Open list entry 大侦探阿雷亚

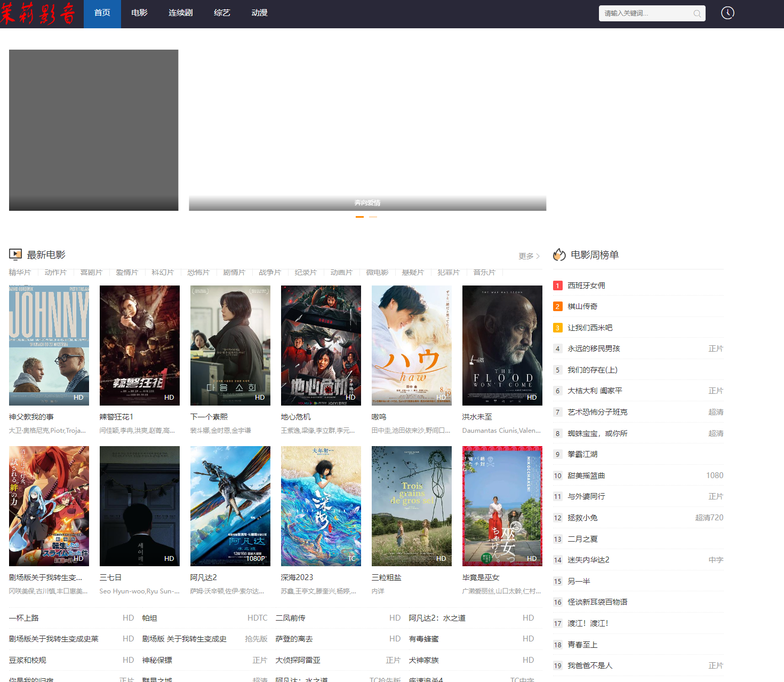[x=298, y=660]
